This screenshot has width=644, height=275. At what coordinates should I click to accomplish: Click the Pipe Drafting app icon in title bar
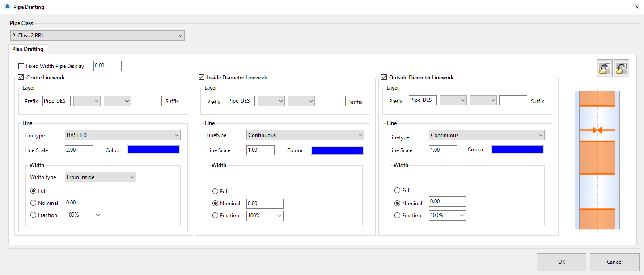(7, 7)
